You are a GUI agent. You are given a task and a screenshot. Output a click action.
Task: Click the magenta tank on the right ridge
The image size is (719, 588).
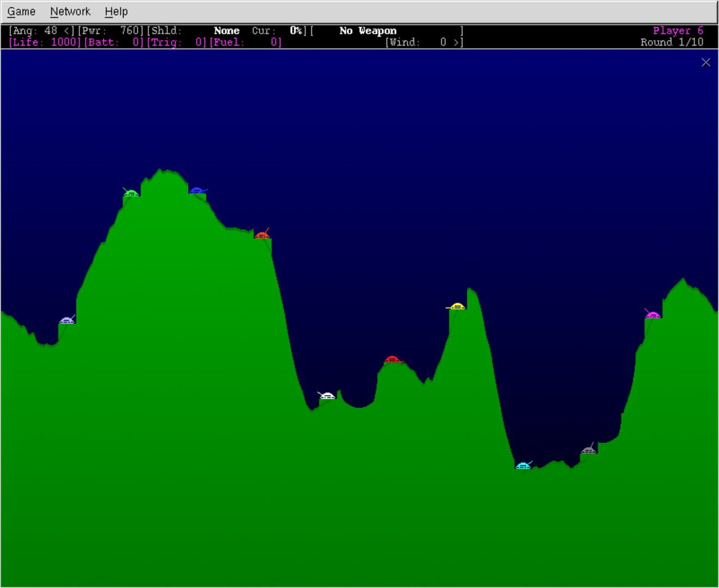point(653,315)
